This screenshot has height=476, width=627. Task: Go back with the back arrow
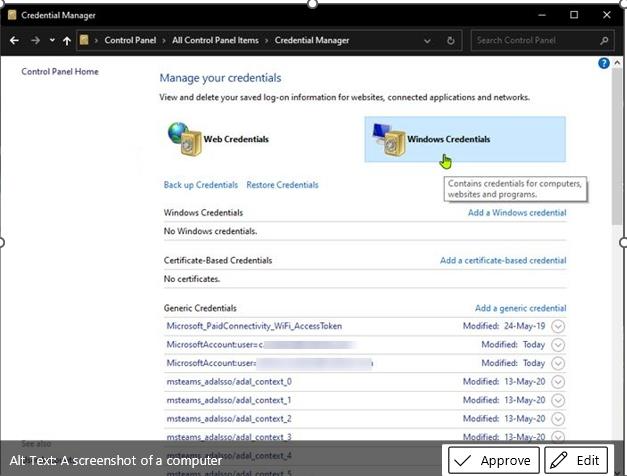pos(14,40)
